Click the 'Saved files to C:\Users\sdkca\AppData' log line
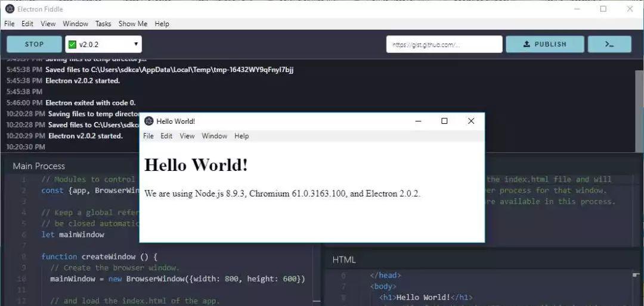 [x=150, y=70]
